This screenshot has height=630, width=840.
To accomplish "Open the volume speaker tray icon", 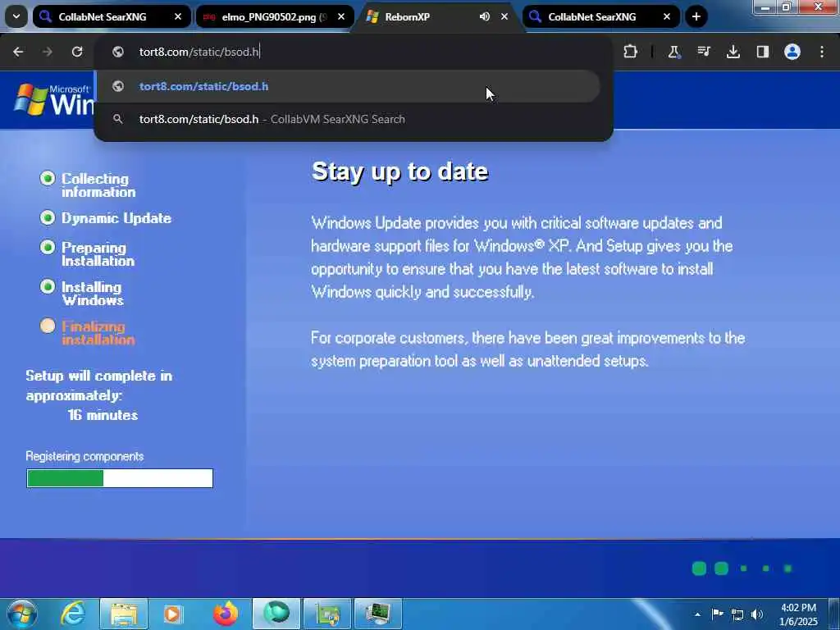I will pyautogui.click(x=756, y=614).
